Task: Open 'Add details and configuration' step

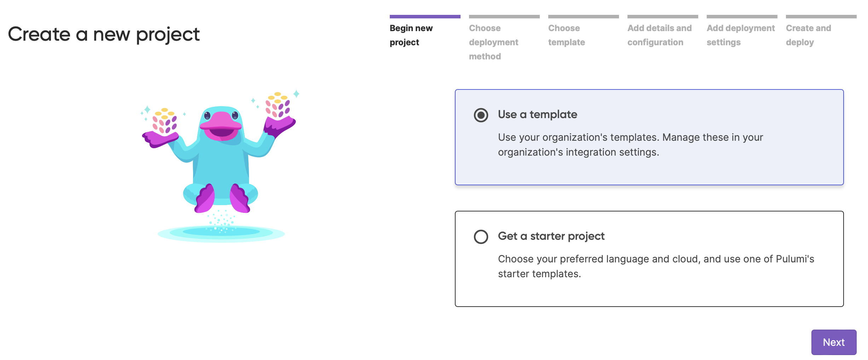Action: (659, 35)
